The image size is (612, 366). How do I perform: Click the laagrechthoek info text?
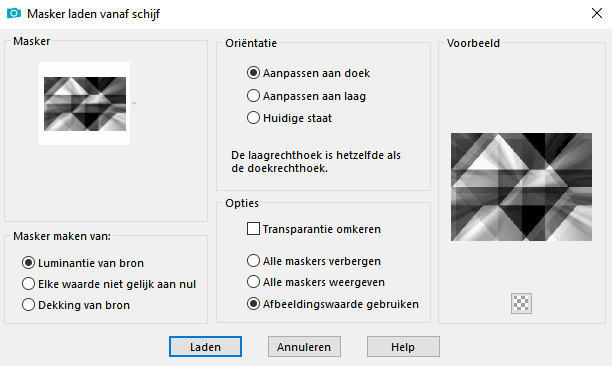click(316, 162)
